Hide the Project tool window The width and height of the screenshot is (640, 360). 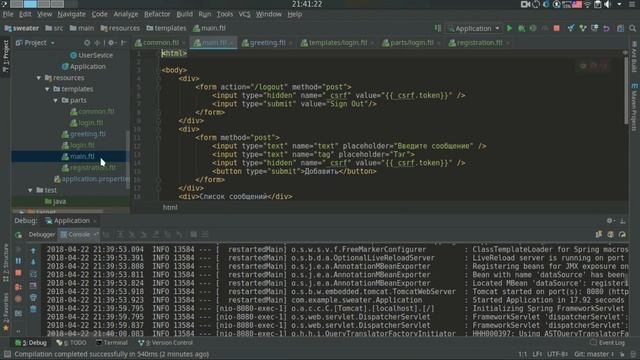[123, 42]
